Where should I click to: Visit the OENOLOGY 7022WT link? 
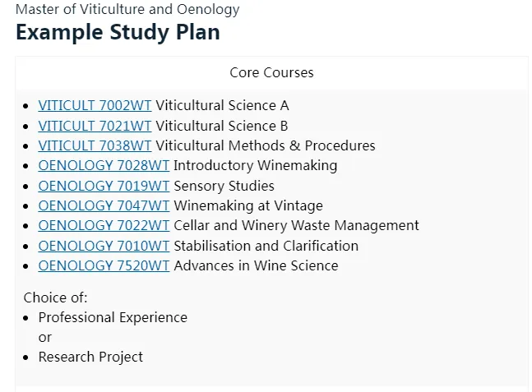coord(104,225)
